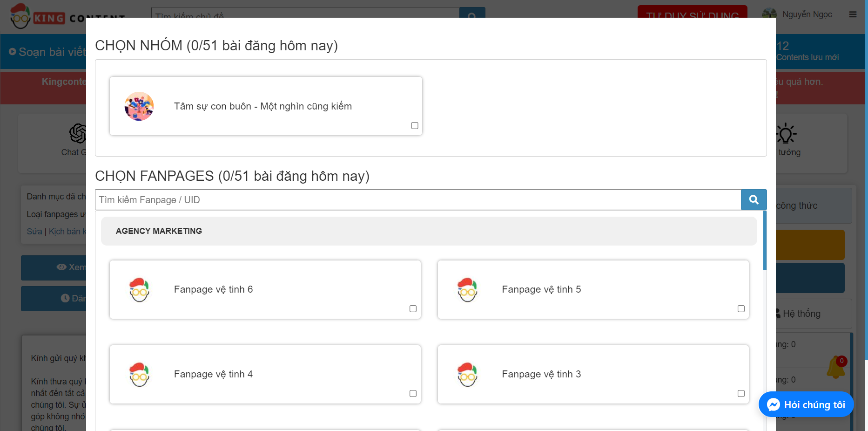Image resolution: width=868 pixels, height=431 pixels.
Task: Click Fanpage vệ tinh 5 avatar icon
Action: [467, 289]
